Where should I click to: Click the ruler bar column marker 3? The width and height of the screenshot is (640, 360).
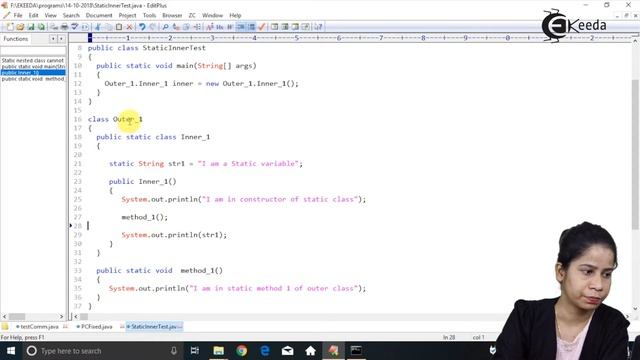212,38
